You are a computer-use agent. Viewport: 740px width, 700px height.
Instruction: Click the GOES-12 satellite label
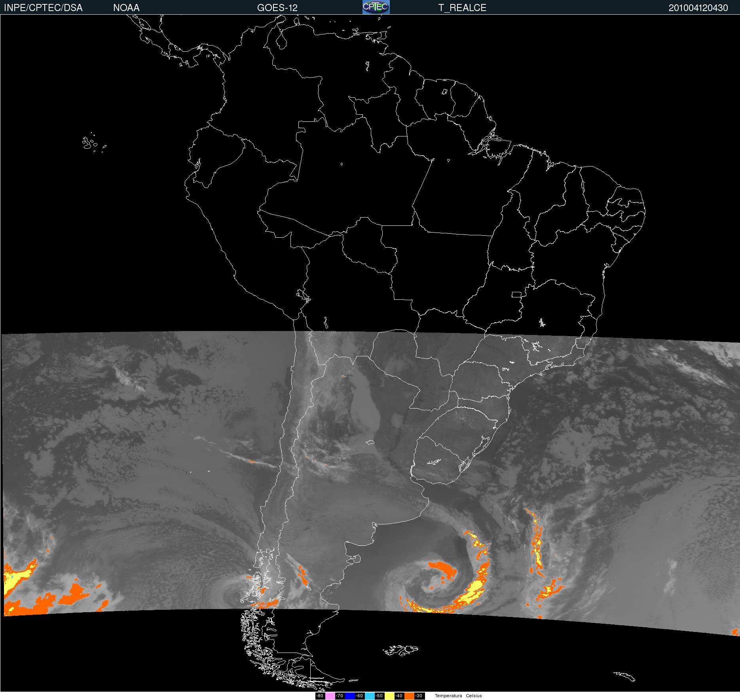[x=277, y=8]
